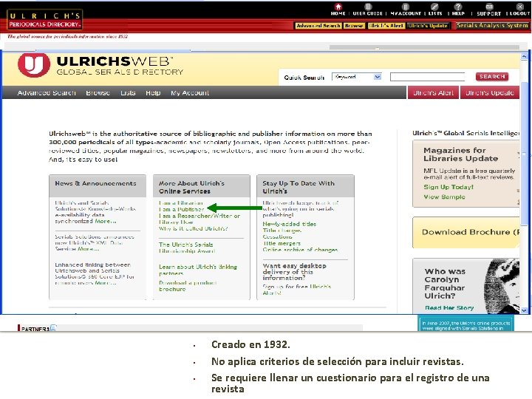Open The Ulrich's Serials Librarianship Award link
532x399 pixels.
(x=187, y=248)
